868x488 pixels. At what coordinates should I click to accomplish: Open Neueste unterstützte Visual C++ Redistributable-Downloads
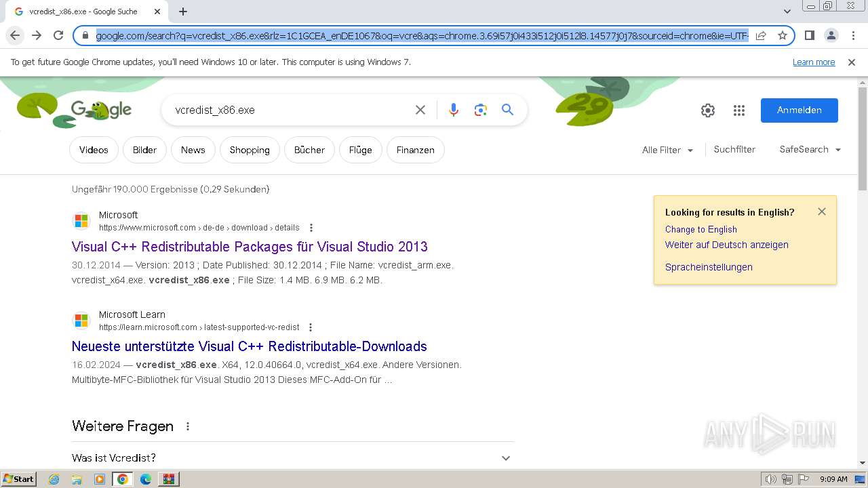click(250, 346)
